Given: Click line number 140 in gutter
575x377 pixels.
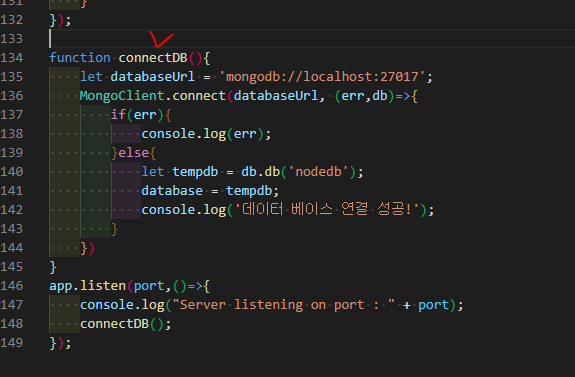Looking at the screenshot, I should coord(12,172).
